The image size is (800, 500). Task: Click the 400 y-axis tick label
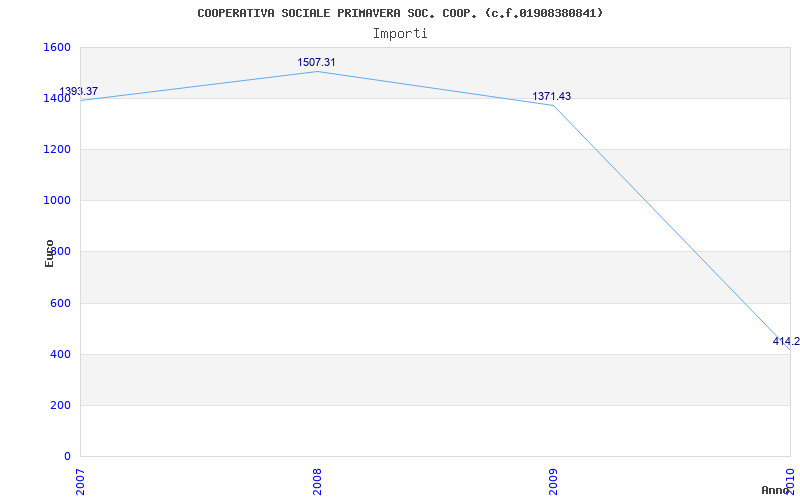click(60, 354)
